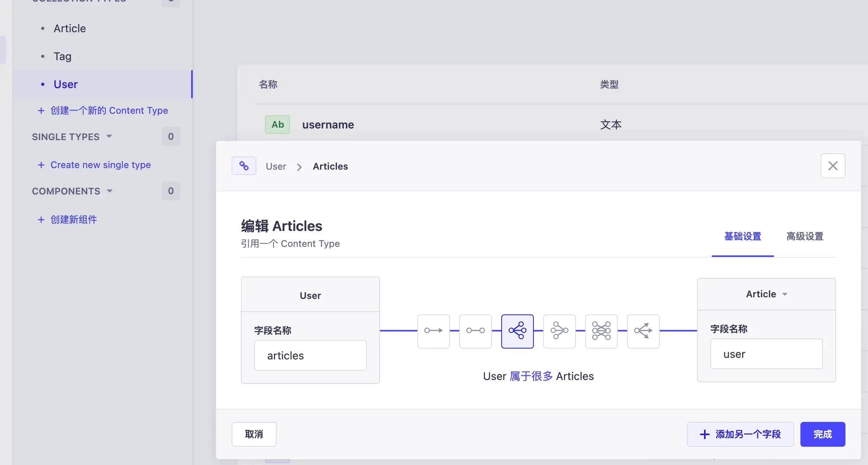The height and width of the screenshot is (465, 868).
Task: Select the belongs-to-many relation icon
Action: [517, 331]
